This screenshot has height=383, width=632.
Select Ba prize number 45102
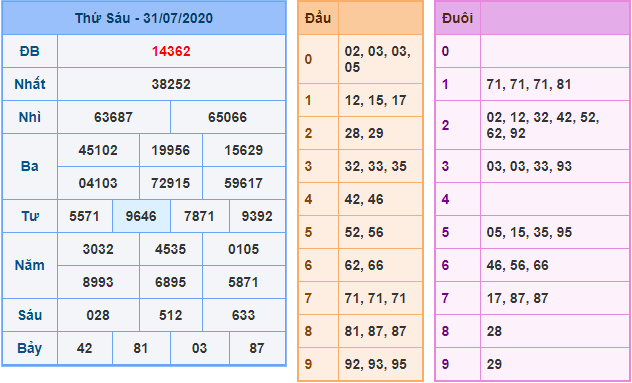tap(98, 150)
